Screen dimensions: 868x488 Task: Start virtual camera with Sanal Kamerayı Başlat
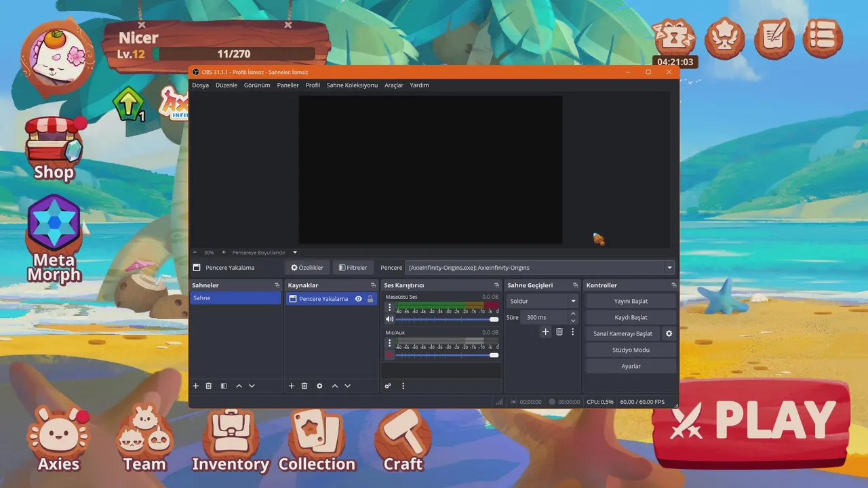pos(623,333)
